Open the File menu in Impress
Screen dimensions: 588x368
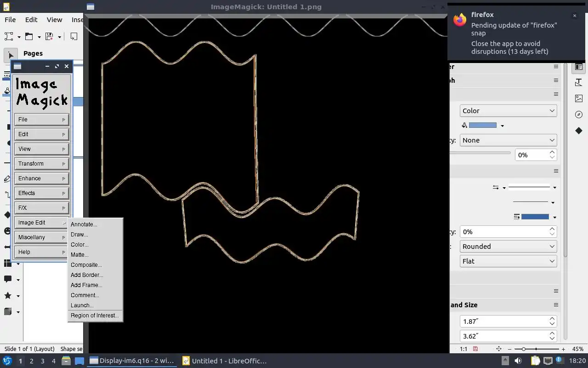coord(10,19)
